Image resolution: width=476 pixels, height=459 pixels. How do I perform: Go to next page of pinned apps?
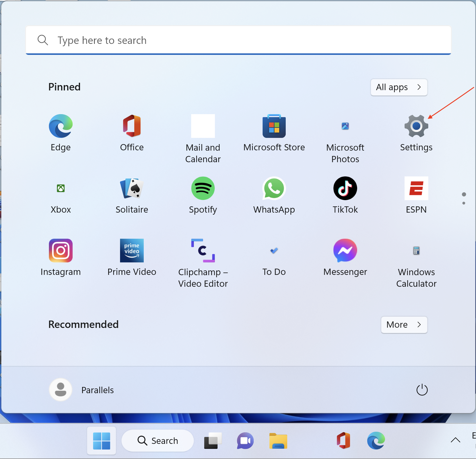coord(464,203)
